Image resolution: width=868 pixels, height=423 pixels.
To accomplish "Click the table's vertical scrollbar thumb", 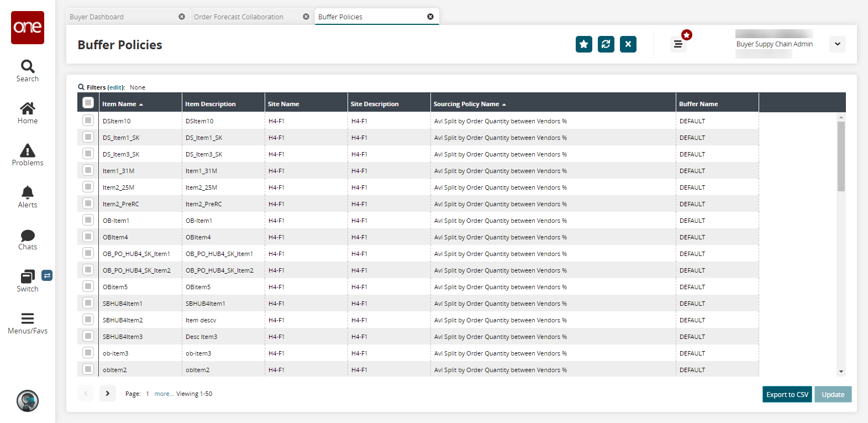I will (x=841, y=156).
